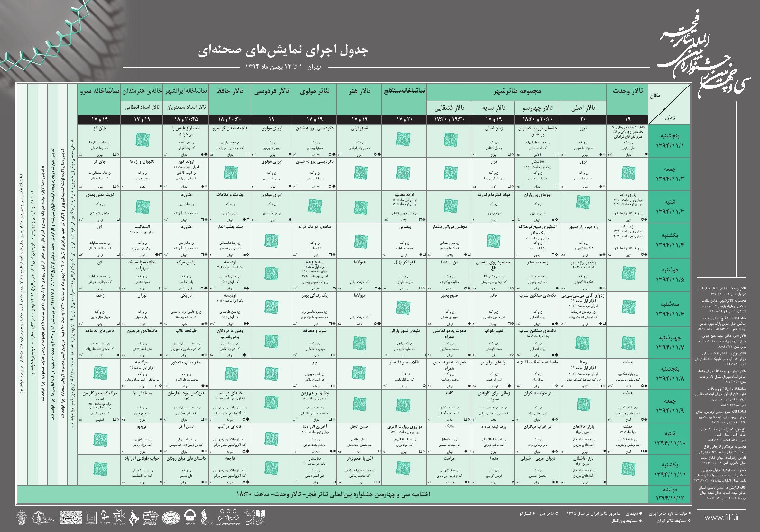Click the oval تماشاخانه logo in footer

(x=171, y=518)
